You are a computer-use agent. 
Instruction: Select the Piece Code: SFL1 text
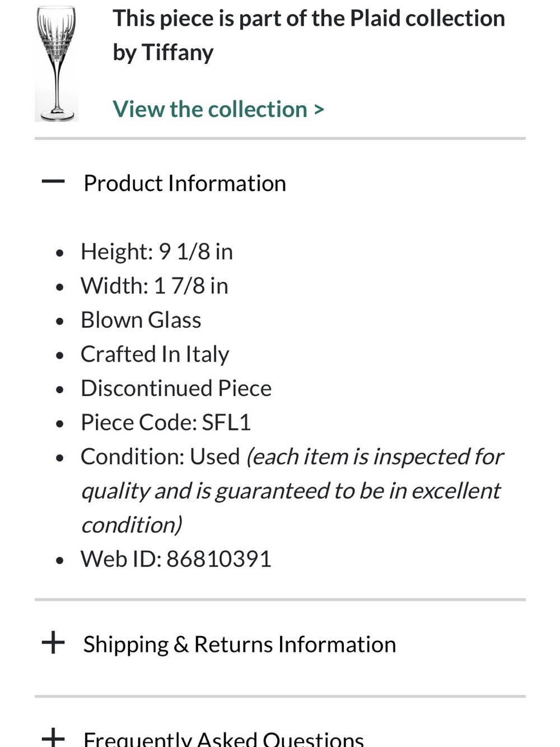166,423
